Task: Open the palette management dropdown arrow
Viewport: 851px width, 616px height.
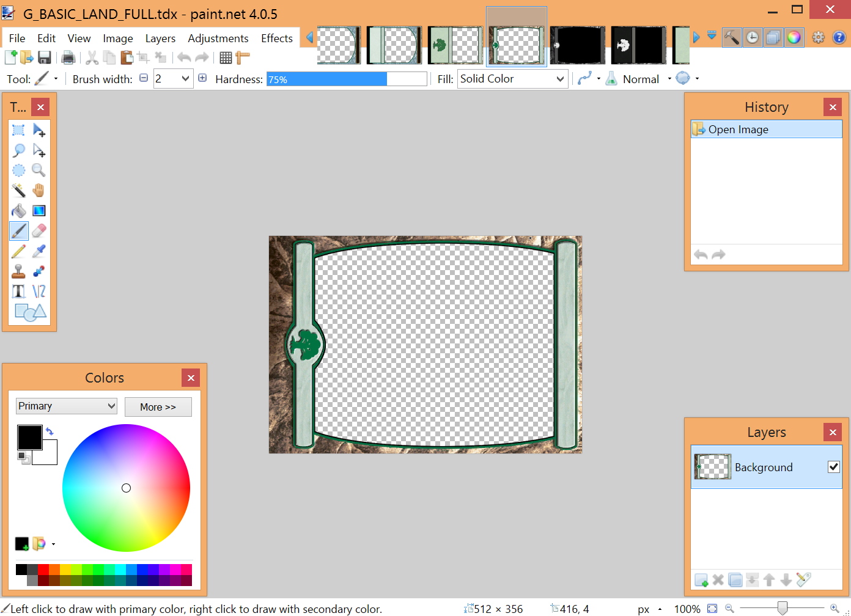Action: [x=54, y=544]
